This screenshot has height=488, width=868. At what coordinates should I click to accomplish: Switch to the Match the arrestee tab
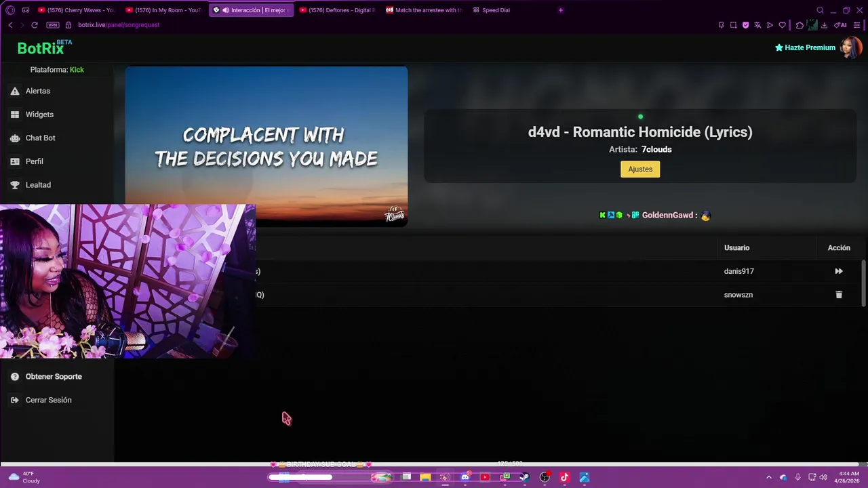(424, 10)
